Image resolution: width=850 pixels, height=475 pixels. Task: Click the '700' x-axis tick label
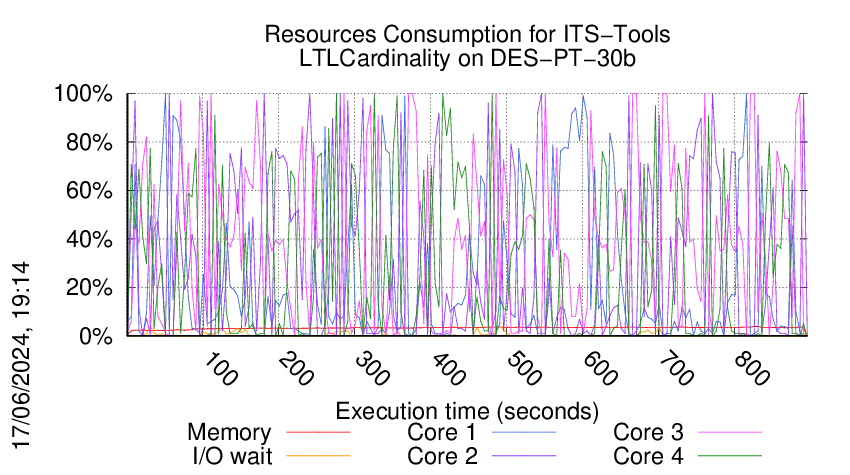click(675, 370)
